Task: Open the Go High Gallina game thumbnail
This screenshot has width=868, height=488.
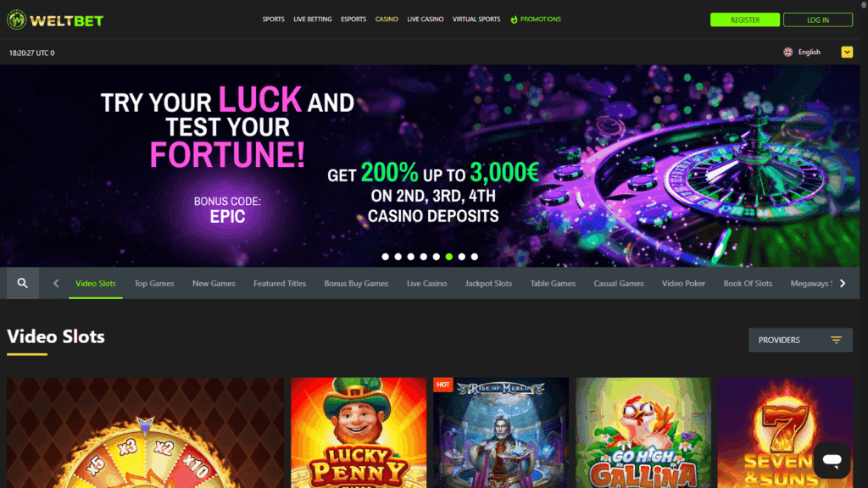Action: tap(643, 433)
